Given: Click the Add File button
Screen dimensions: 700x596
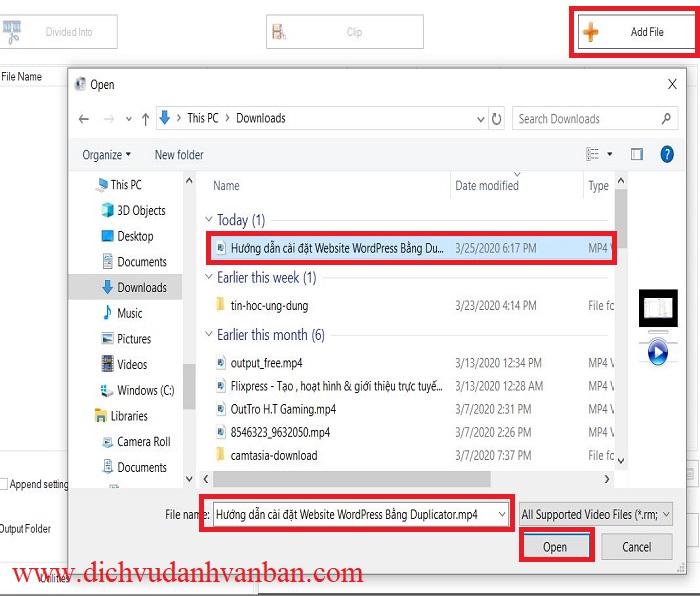Looking at the screenshot, I should coord(637,32).
